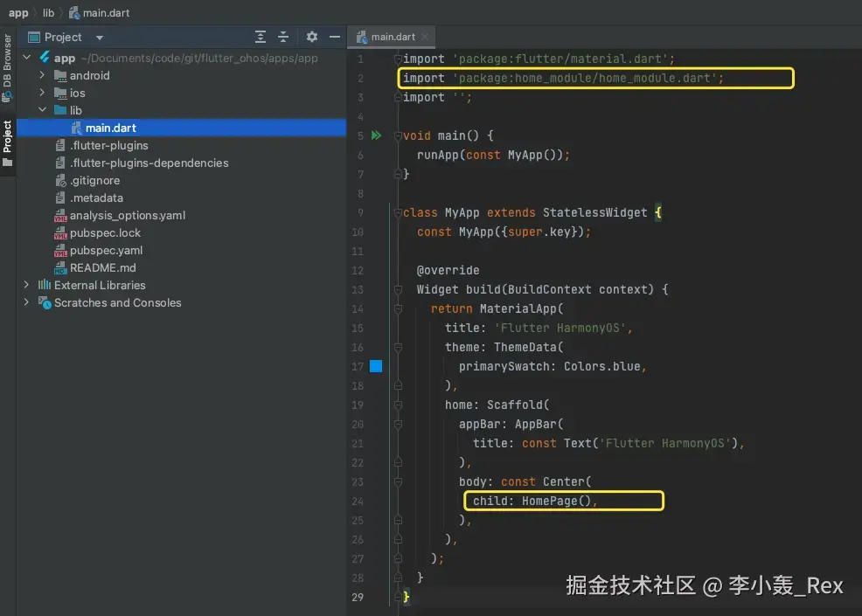
Task: Collapse the lib folder
Action: 42,110
